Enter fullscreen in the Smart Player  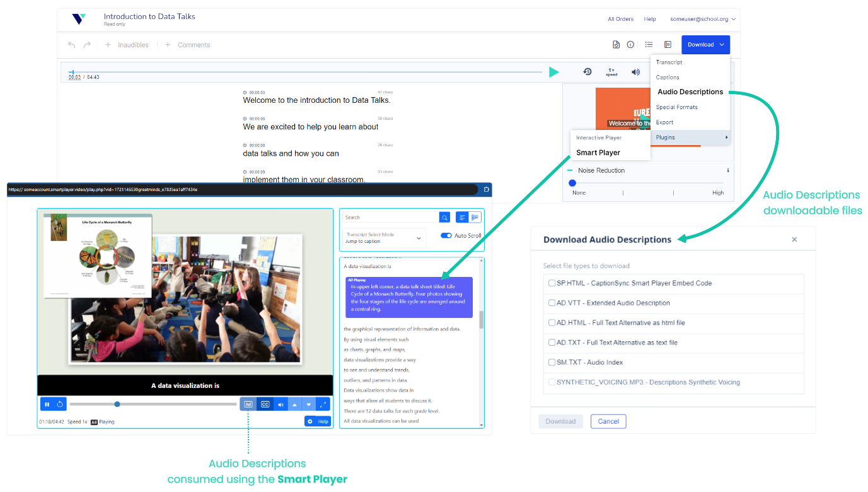[323, 404]
